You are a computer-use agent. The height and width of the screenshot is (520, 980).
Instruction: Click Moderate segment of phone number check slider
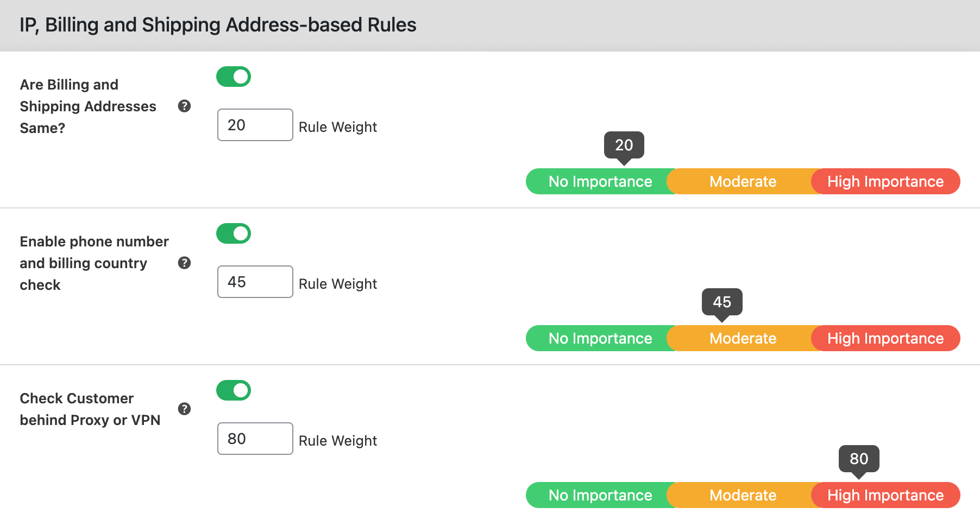coord(743,338)
